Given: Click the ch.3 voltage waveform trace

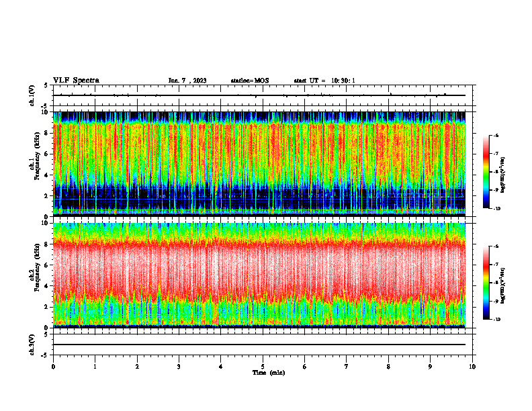Looking at the screenshot, I should (259, 345).
